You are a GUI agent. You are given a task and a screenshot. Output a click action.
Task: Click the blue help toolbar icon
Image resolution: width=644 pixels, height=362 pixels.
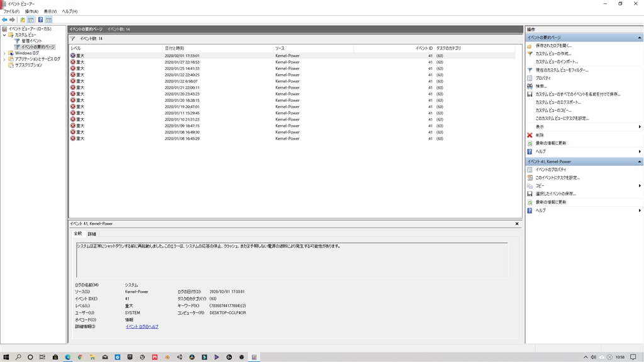coord(41,19)
